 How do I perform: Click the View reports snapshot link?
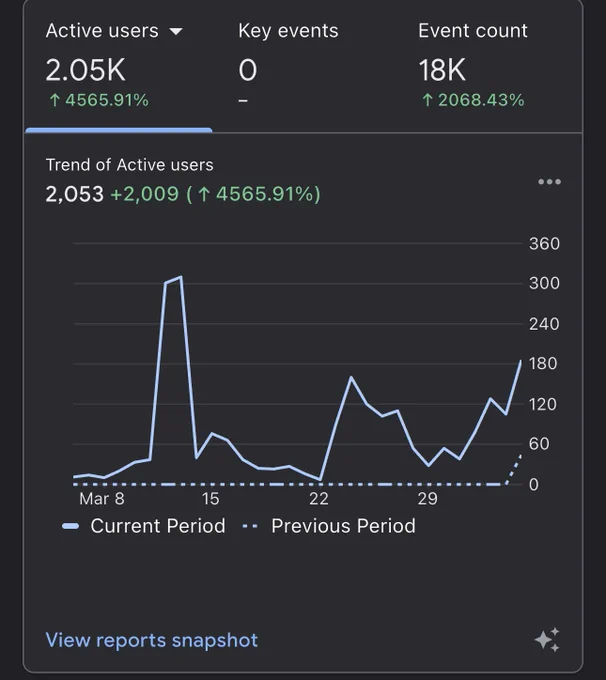pyautogui.click(x=152, y=640)
